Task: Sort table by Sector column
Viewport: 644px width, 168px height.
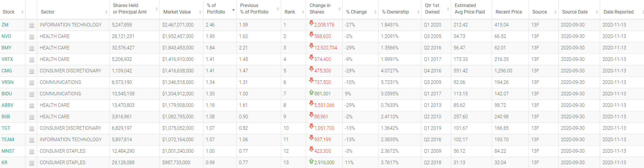Action: pyautogui.click(x=48, y=12)
